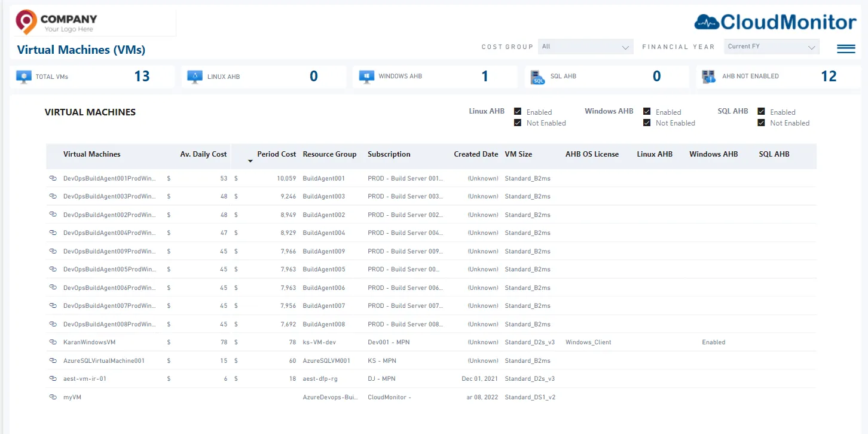868x434 pixels.
Task: Click AzureSQLVirtualMachine001 machine name
Action: [103, 361]
